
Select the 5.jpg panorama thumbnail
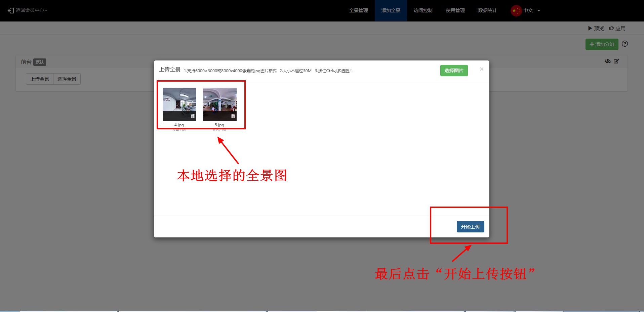[x=219, y=101]
